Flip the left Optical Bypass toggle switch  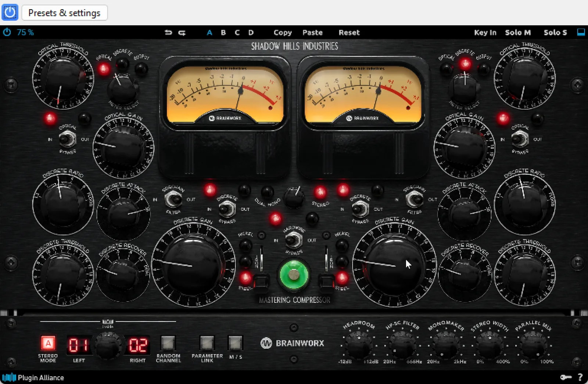(68, 139)
